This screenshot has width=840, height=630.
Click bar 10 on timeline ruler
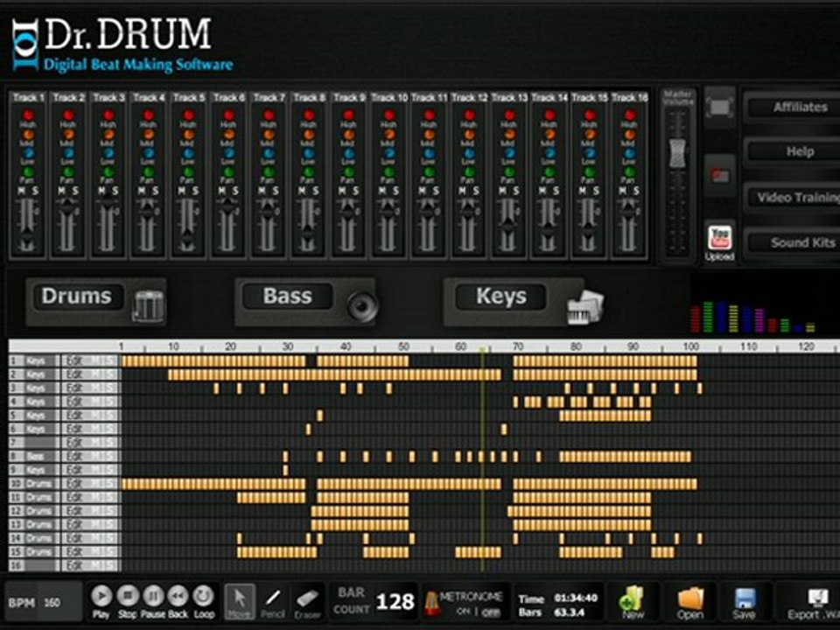pyautogui.click(x=173, y=346)
